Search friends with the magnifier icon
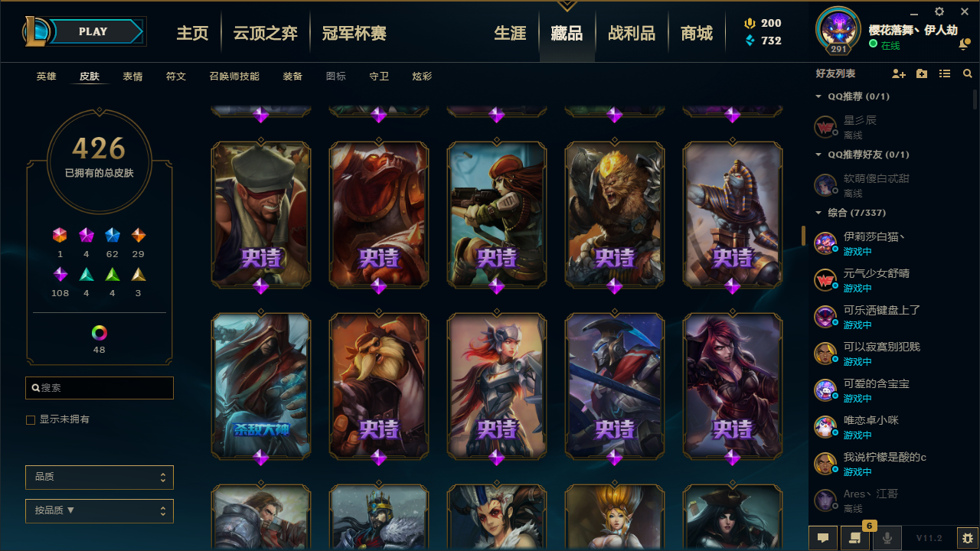Viewport: 980px width, 551px height. [x=968, y=73]
